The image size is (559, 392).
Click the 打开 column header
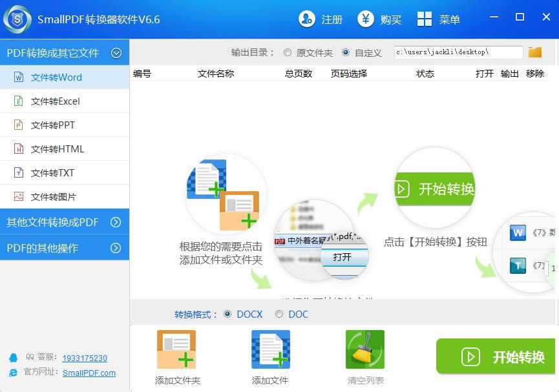pyautogui.click(x=485, y=74)
